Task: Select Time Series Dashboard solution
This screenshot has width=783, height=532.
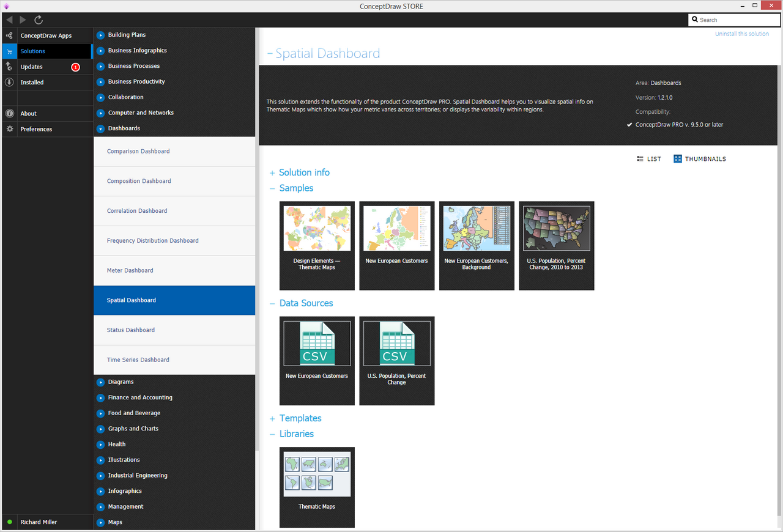Action: [174, 360]
